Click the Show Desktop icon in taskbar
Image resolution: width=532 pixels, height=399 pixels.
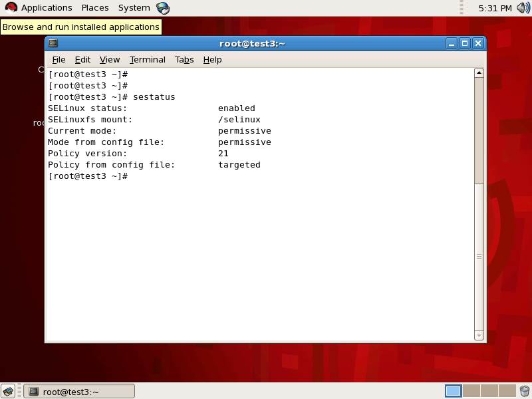tap(8, 391)
